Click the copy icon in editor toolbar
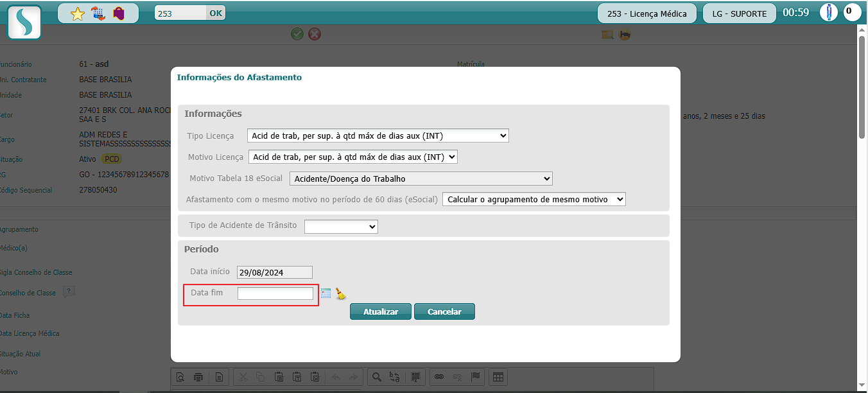The width and height of the screenshot is (868, 393). [261, 377]
